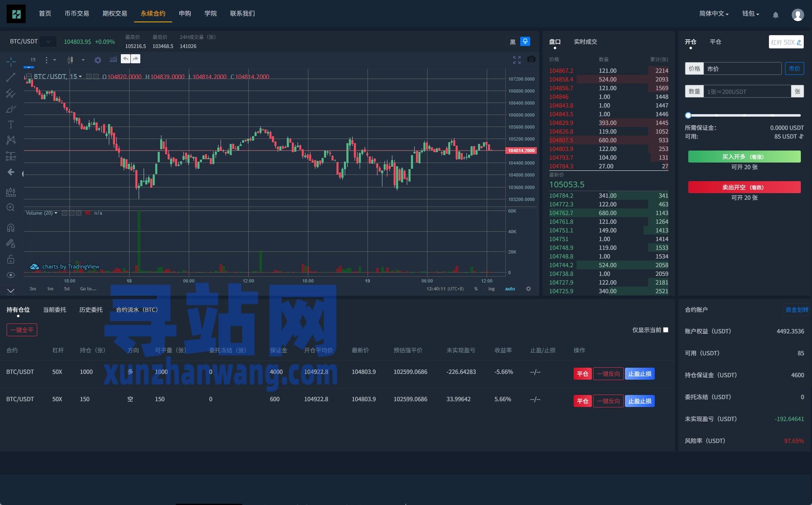Viewport: 812px width, 505px height.
Task: Click the position size slider handle
Action: [x=688, y=115]
